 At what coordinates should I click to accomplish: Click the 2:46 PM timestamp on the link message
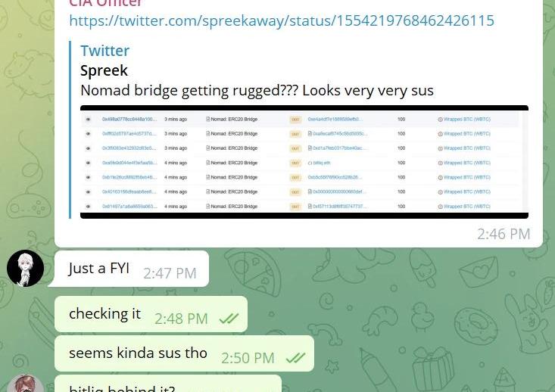[504, 234]
